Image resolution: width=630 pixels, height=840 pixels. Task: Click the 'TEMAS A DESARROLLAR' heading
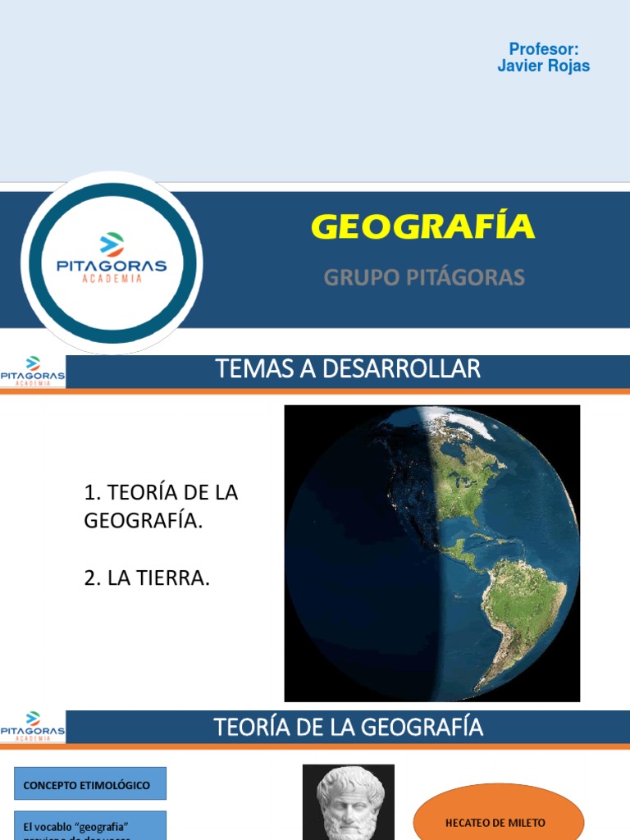[x=348, y=368]
